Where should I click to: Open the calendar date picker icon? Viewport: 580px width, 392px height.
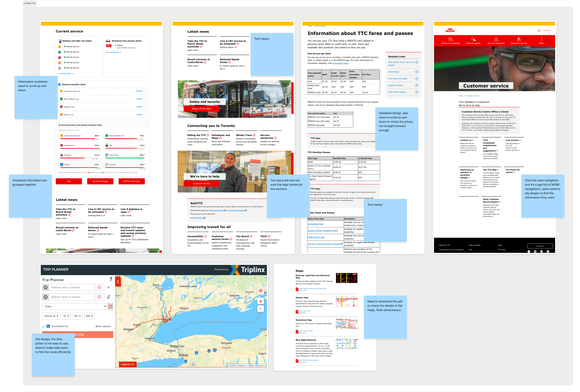(x=110, y=306)
